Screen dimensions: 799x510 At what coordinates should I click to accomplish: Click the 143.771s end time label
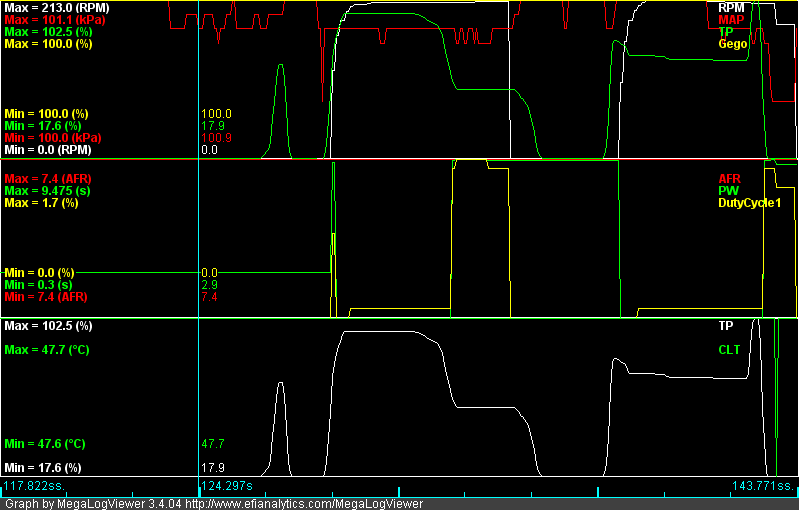pyautogui.click(x=764, y=486)
